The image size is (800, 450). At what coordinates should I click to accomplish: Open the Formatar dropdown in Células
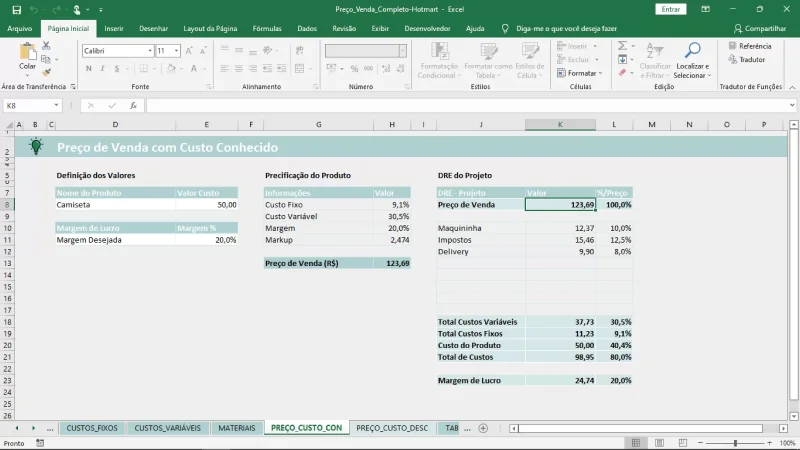coord(582,73)
